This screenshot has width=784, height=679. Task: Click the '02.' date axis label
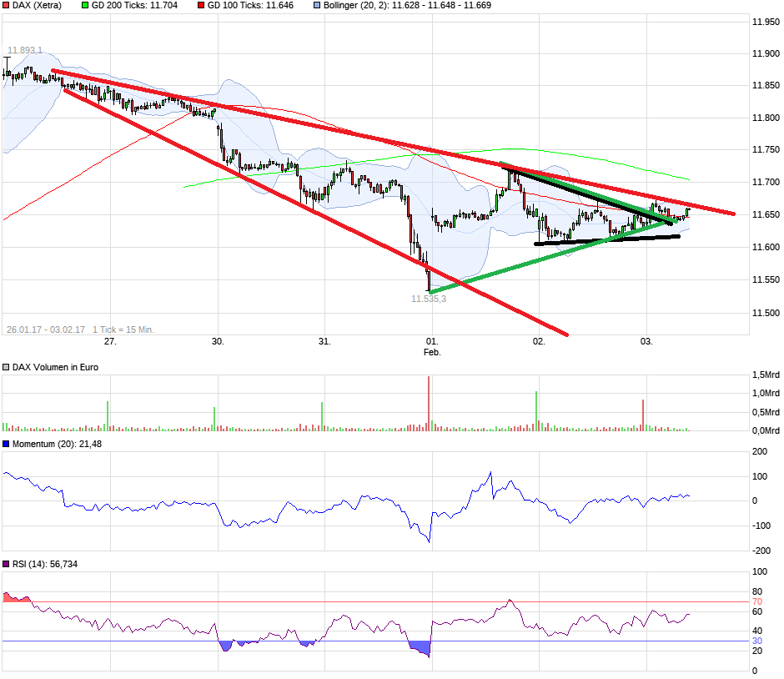pos(539,341)
